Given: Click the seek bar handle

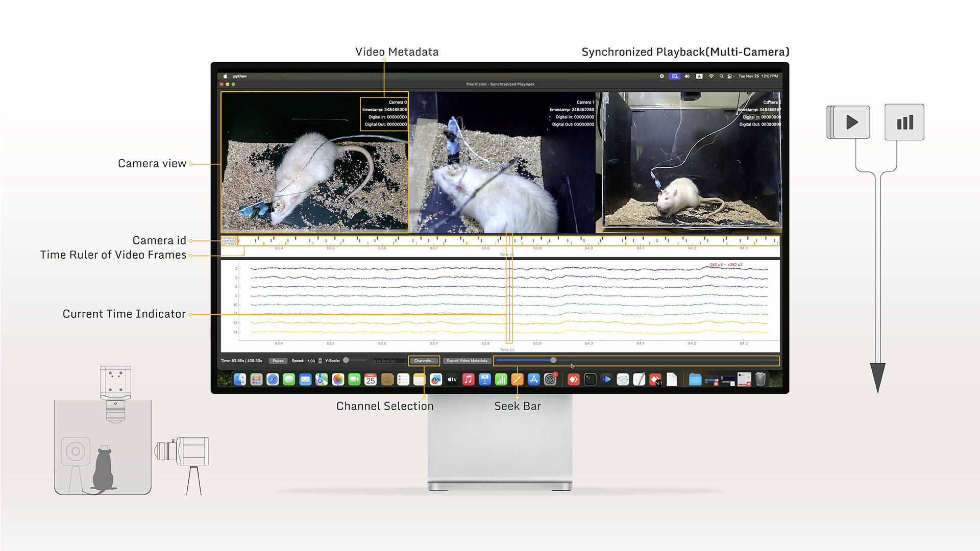Looking at the screenshot, I should coord(553,360).
